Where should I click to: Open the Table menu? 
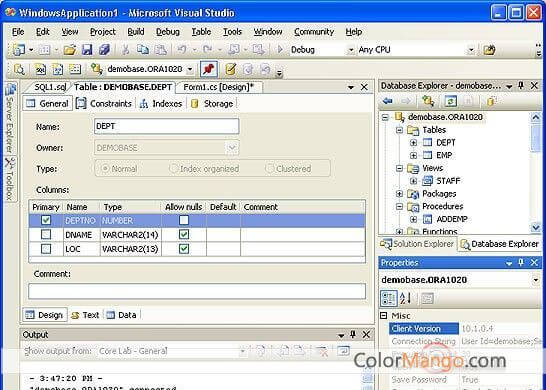point(201,32)
